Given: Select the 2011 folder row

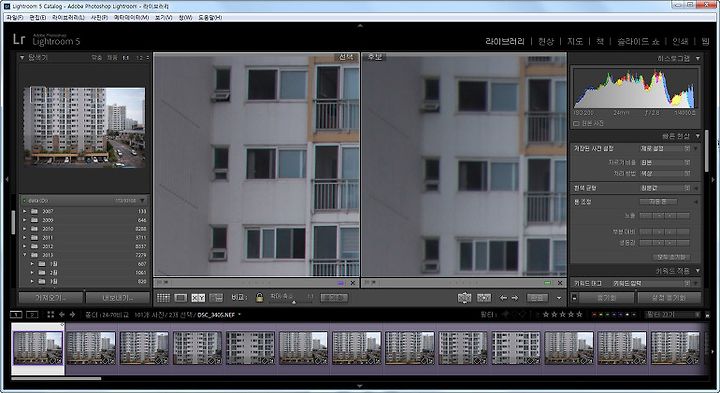Looking at the screenshot, I should click(x=84, y=237).
